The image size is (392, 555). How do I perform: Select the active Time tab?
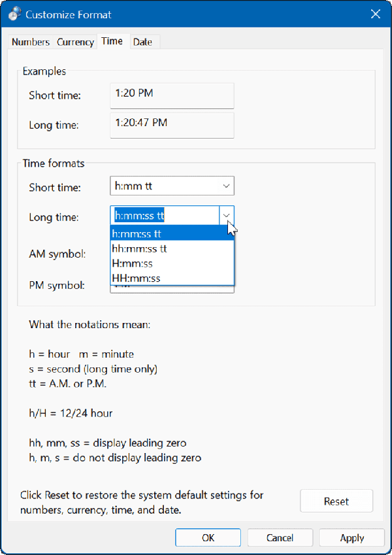point(112,41)
